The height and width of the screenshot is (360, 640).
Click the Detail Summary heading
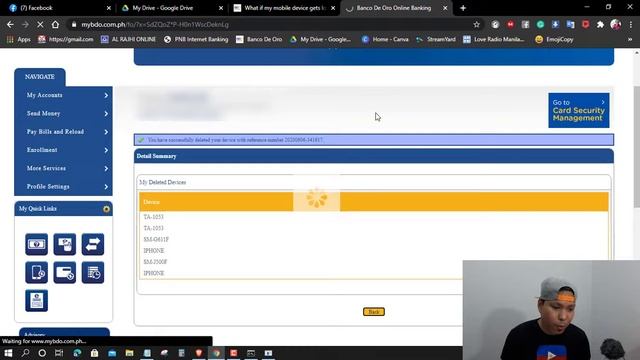pyautogui.click(x=156, y=156)
